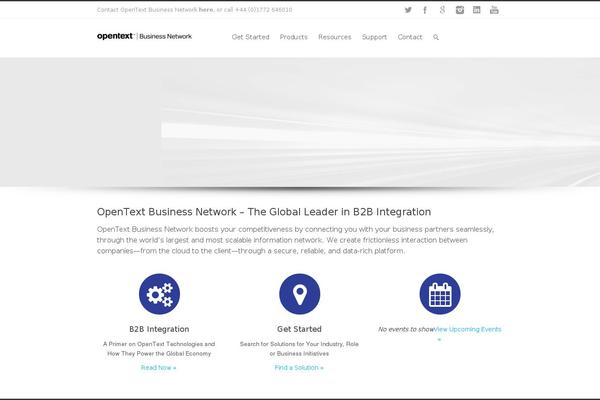This screenshot has height=400, width=600.
Task: Click the search magnifier icon in navigation
Action: click(x=436, y=37)
